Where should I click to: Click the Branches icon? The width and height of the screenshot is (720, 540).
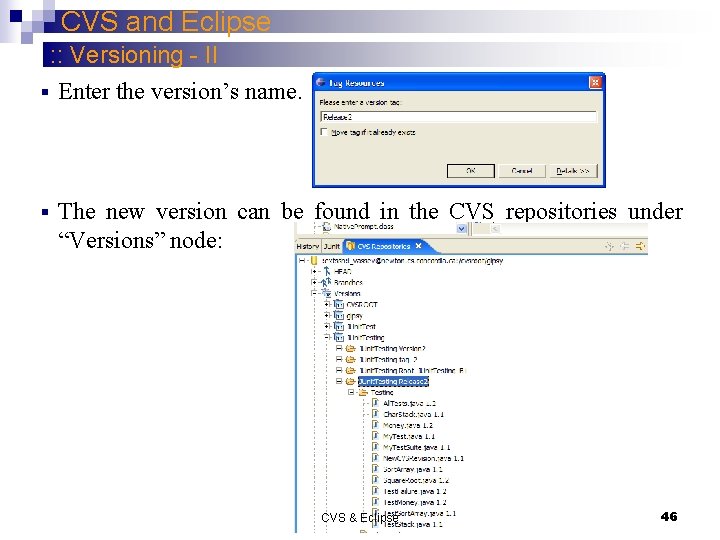[x=326, y=282]
